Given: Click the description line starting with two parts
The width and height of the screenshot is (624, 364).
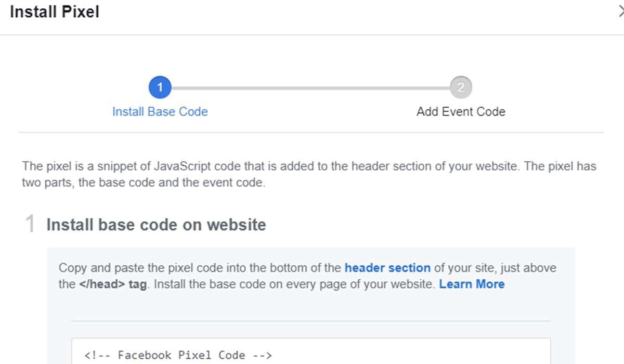Looking at the screenshot, I should (143, 183).
